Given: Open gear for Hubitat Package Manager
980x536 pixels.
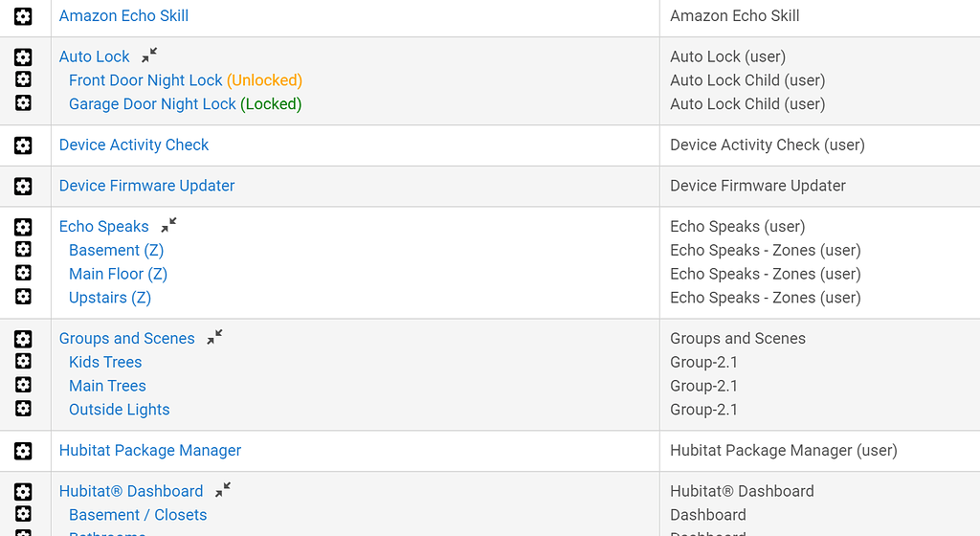Looking at the screenshot, I should click(x=23, y=451).
